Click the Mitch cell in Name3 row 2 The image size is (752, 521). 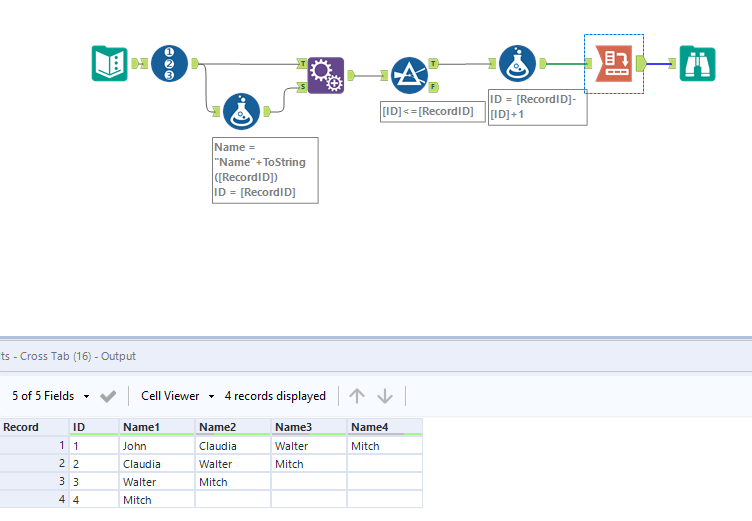[x=309, y=464]
